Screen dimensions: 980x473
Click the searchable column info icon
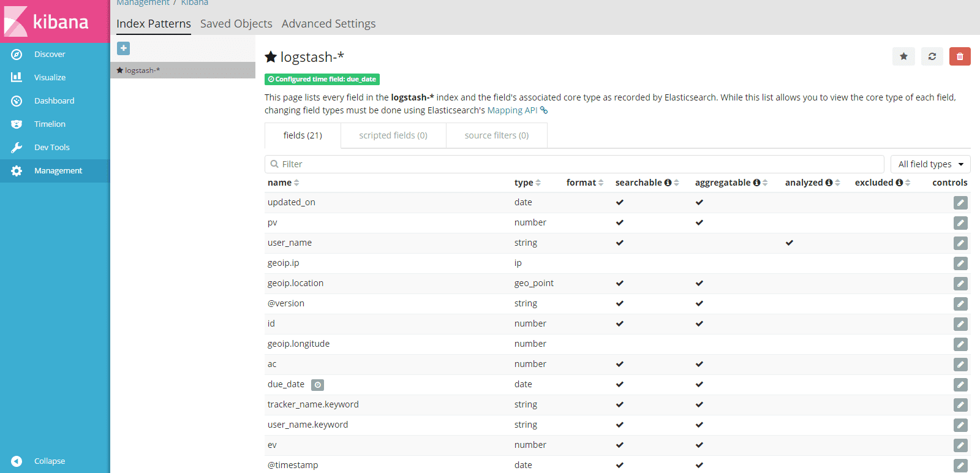coord(668,183)
